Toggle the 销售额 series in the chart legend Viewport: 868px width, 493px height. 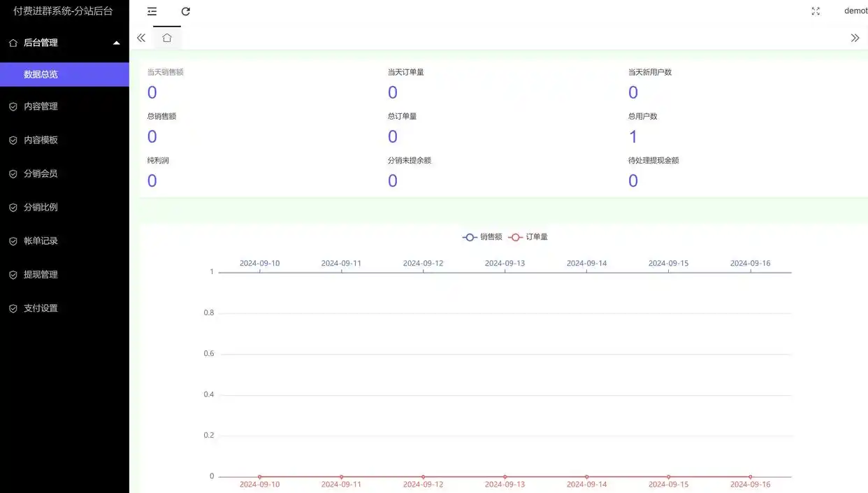(482, 237)
